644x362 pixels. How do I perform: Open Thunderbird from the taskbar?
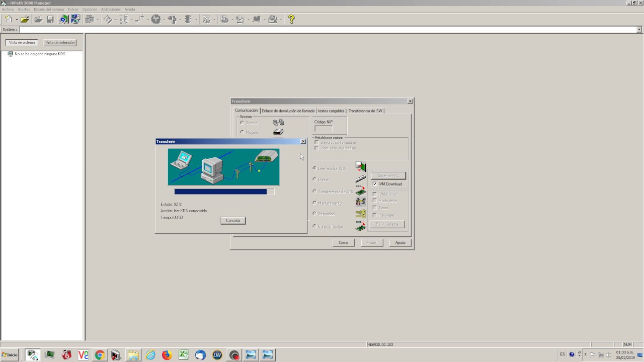click(x=200, y=355)
